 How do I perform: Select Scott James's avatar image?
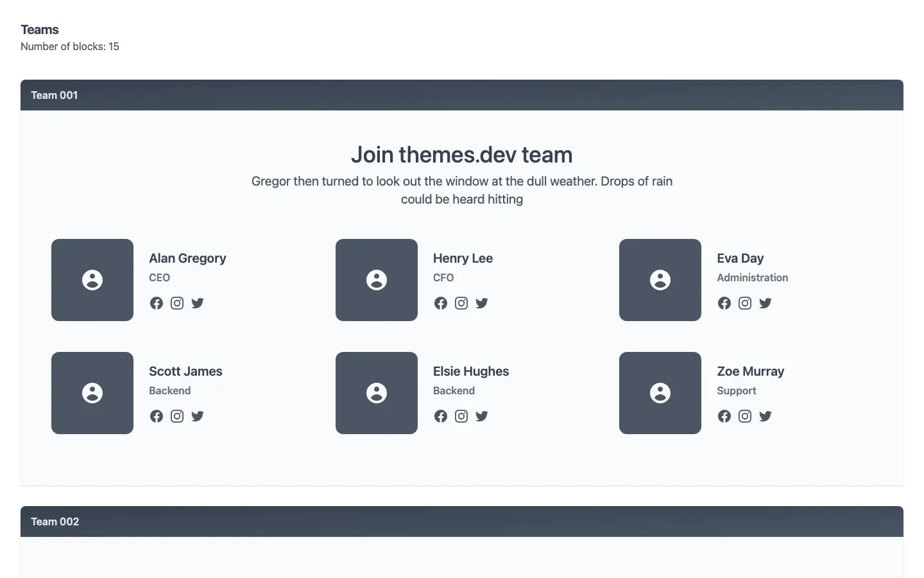point(92,393)
